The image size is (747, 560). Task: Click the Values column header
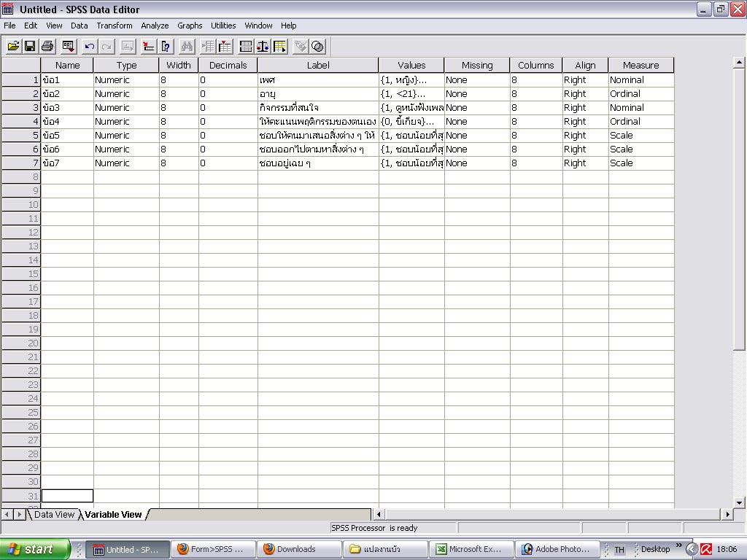tap(411, 66)
